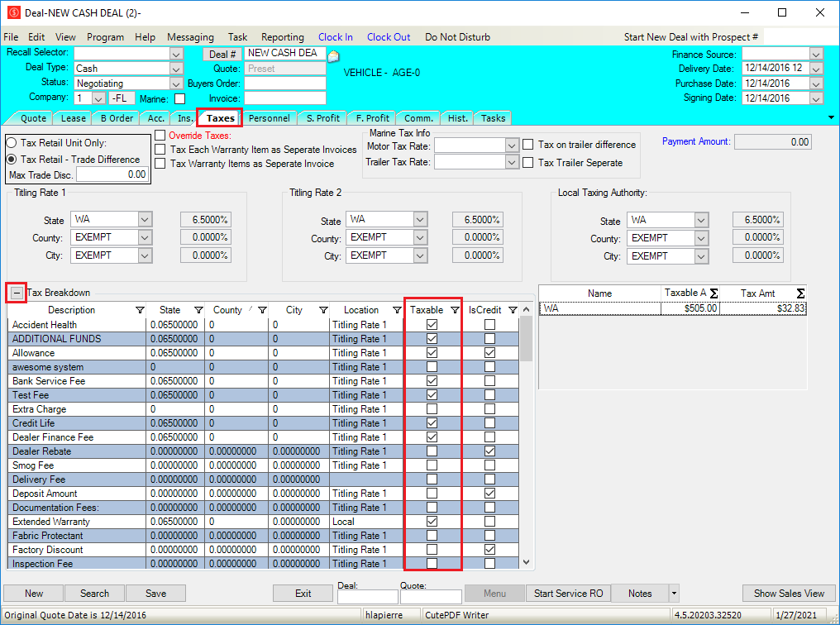Screen dimensions: 840x625
Task: Click the County column filter icon
Action: click(263, 310)
